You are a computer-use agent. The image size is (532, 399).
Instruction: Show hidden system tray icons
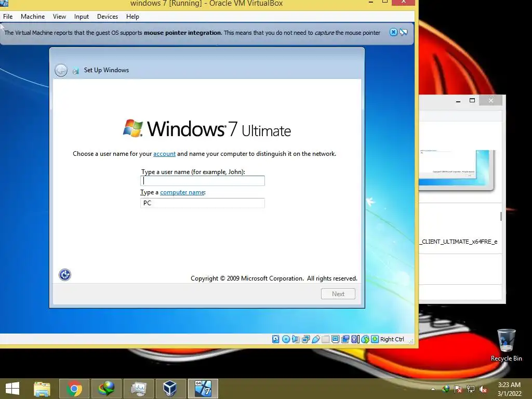point(433,389)
